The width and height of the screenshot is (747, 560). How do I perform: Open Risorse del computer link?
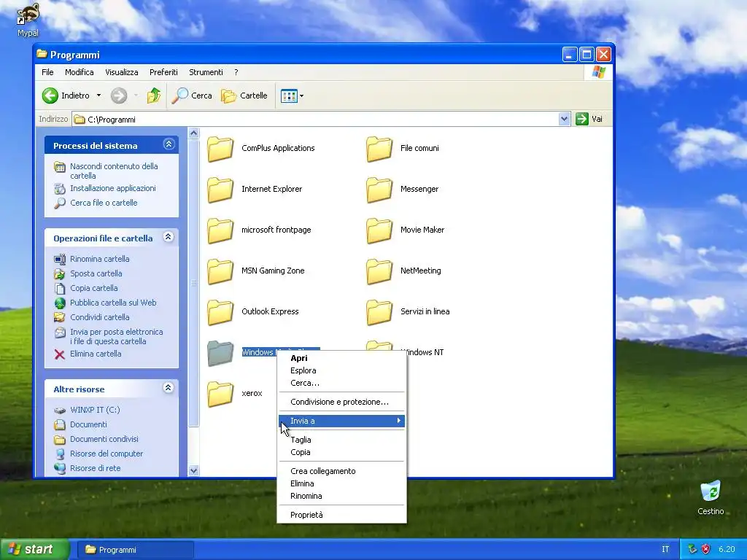coord(107,454)
